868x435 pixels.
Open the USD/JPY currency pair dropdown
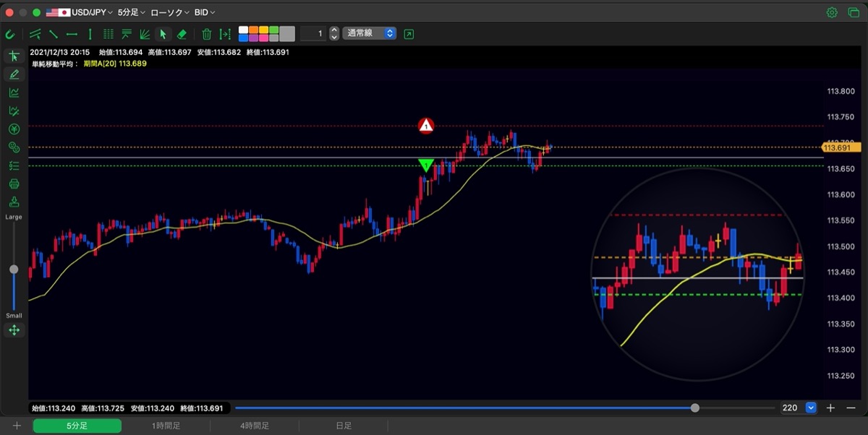coord(79,12)
